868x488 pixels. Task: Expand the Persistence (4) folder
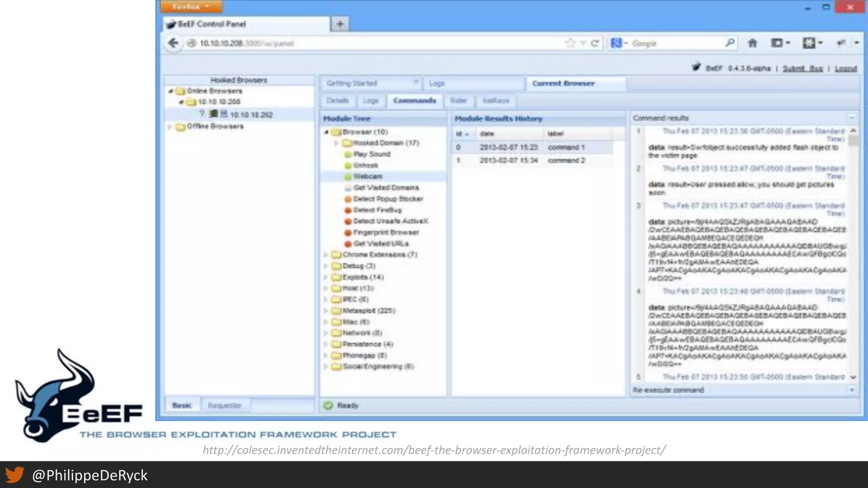[x=325, y=344]
